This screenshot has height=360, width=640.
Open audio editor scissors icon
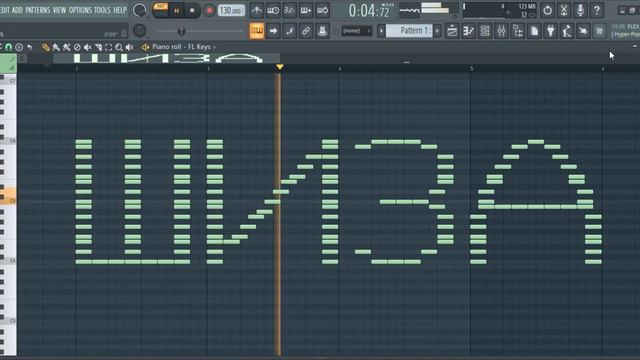pyautogui.click(x=564, y=10)
